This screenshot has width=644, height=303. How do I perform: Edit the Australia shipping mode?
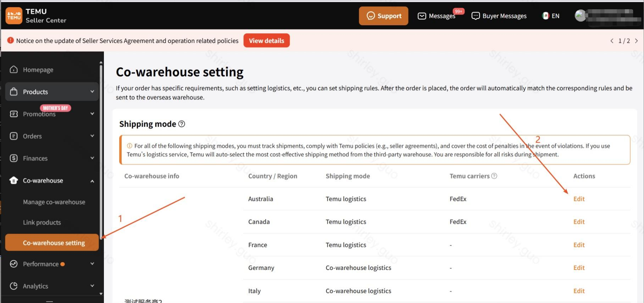tap(579, 199)
